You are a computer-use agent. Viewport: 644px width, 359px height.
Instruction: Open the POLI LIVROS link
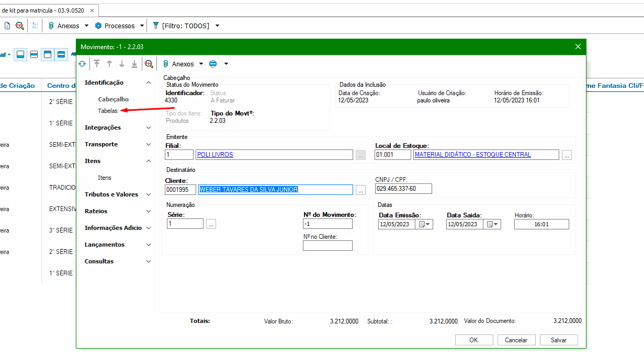[x=215, y=155]
